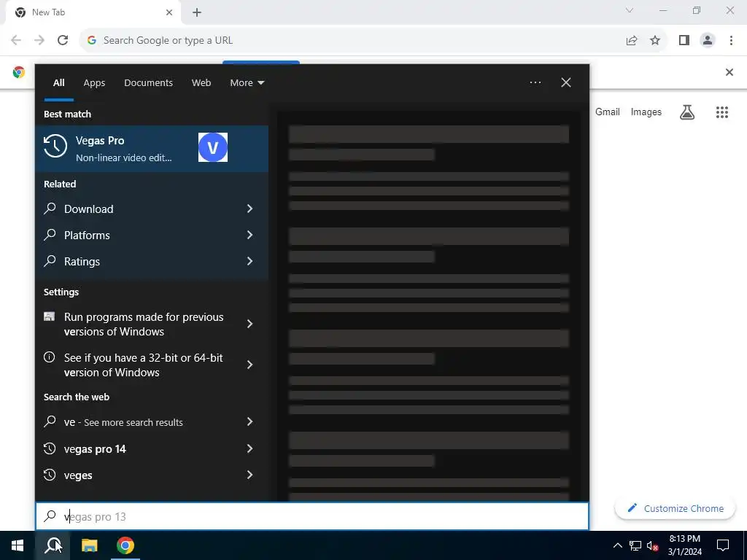The image size is (747, 560).
Task: Click the history clock icon on Vegas Pro result
Action: pos(55,146)
